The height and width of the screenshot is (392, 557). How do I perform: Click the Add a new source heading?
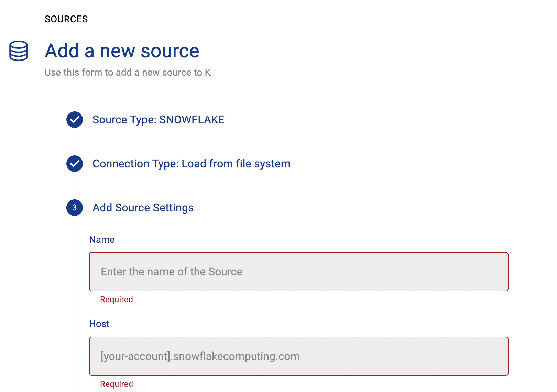(122, 51)
